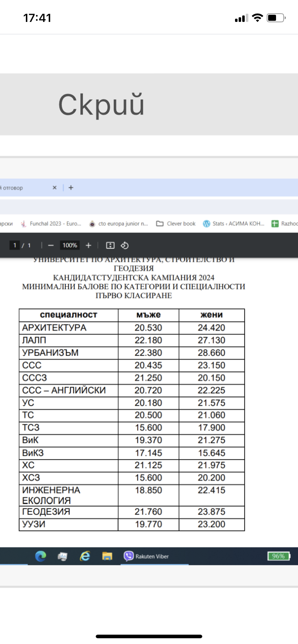This screenshot has height=644, width=298.
Task: Click the value '21.575' in the УС row
Action: pyautogui.click(x=212, y=403)
